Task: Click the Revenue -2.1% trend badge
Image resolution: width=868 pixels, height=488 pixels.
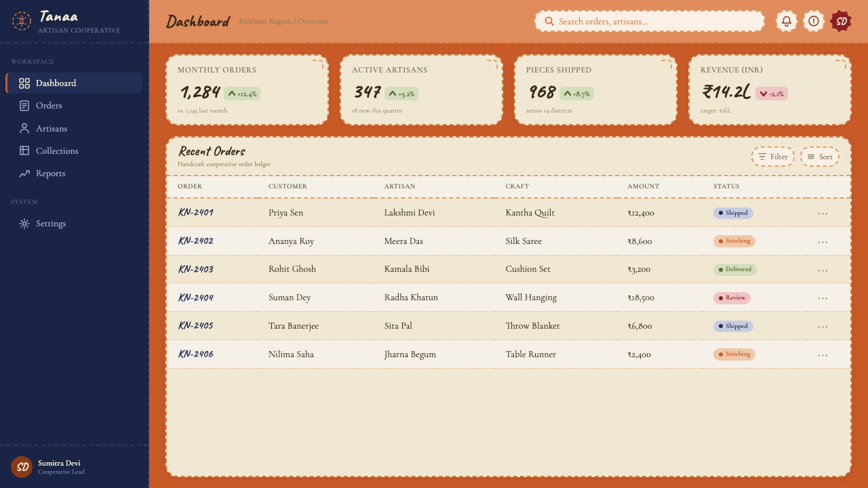Action: point(772,94)
